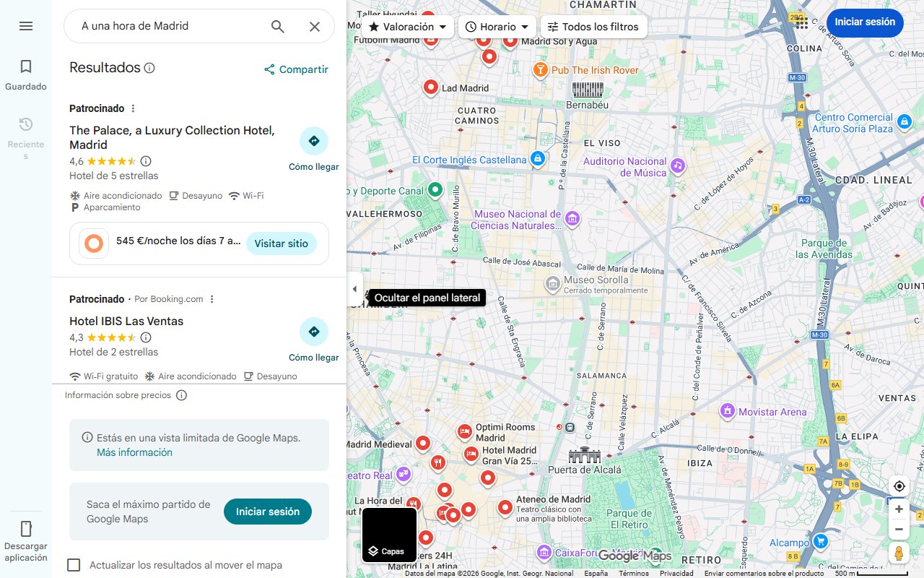Expand the Valoración filter dropdown
This screenshot has height=578, width=924.
tap(408, 27)
